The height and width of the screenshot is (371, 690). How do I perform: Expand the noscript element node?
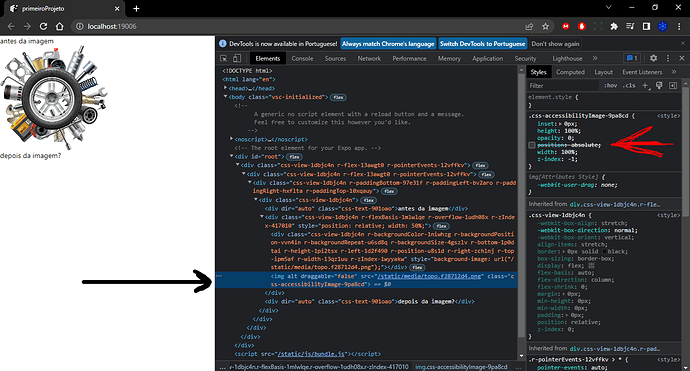point(231,139)
